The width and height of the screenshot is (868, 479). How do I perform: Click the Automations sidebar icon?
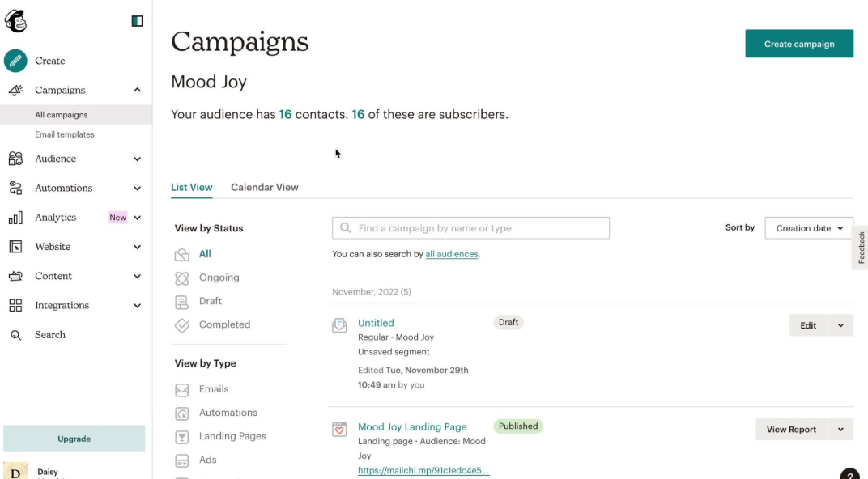(17, 188)
